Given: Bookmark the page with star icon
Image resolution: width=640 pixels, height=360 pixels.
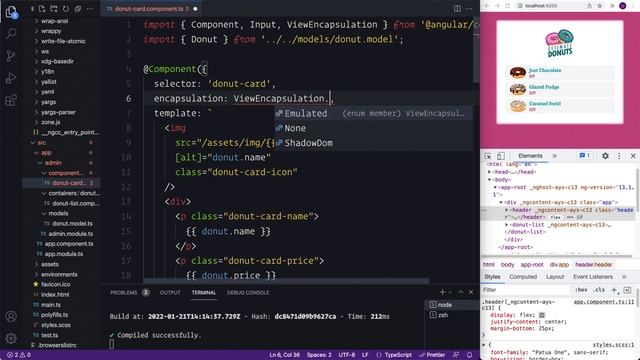Looking at the screenshot, I should 600,6.
